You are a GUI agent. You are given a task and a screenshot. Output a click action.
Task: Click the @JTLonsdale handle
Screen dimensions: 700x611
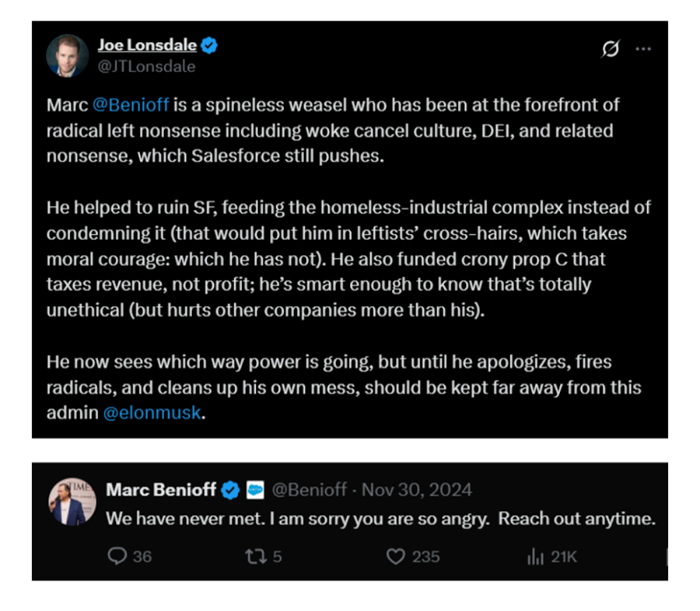tap(147, 66)
